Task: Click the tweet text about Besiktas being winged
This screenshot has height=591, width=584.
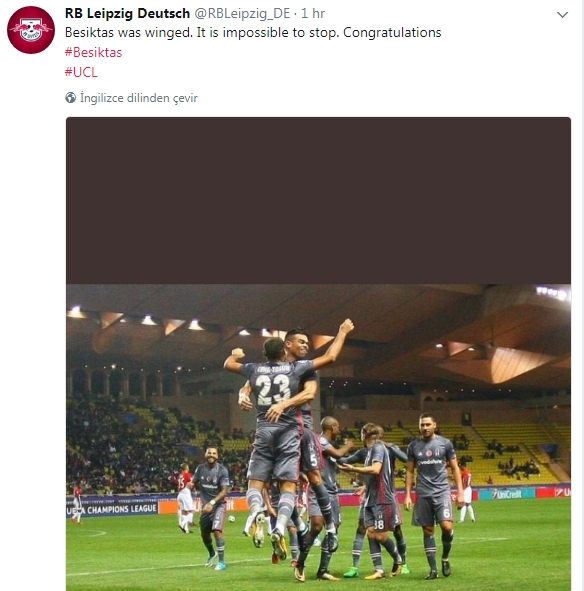Action: pyautogui.click(x=253, y=33)
